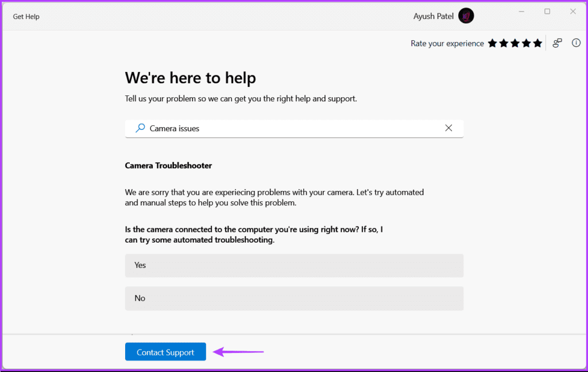Click the Ayush Patel profile avatar
This screenshot has width=588, height=372.
click(466, 16)
